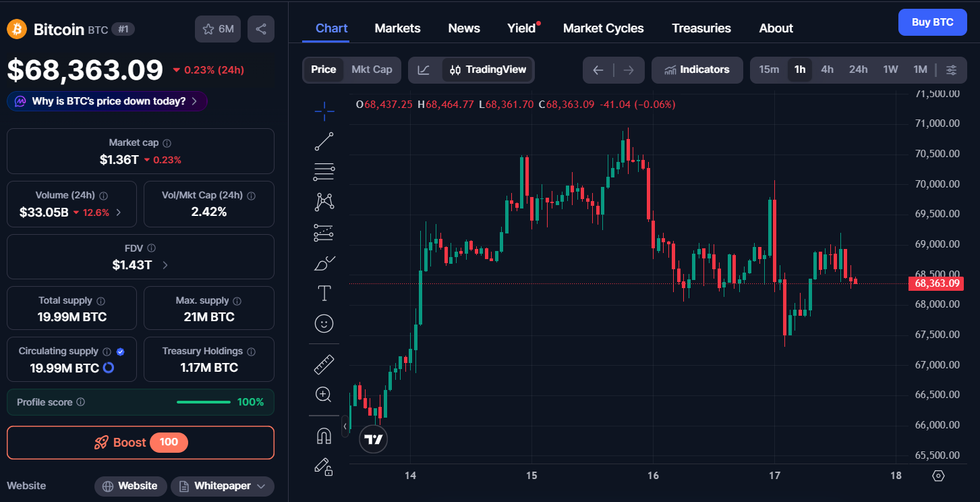Open the About tab

[776, 28]
